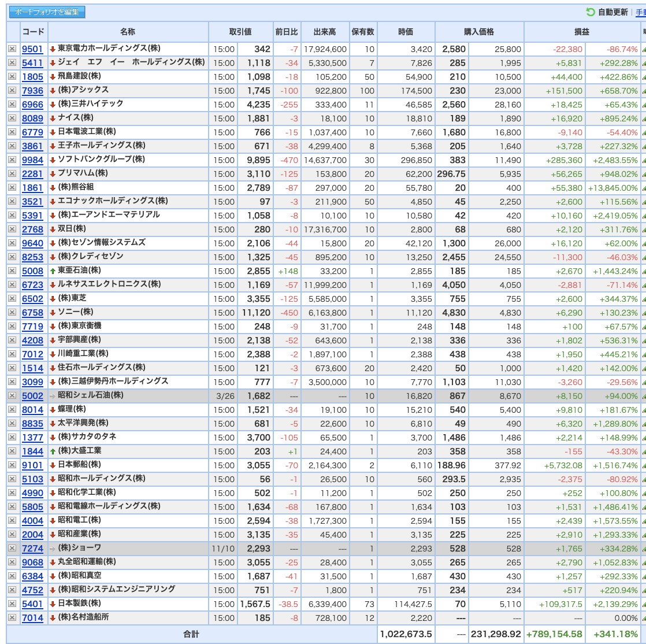Click the X icon beside 9640 セゾン情報システムズ

coord(12,243)
